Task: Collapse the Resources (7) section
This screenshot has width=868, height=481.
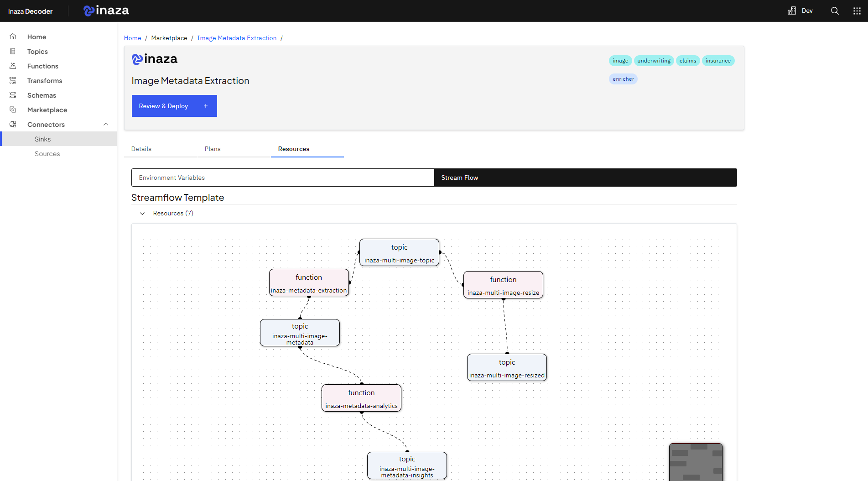Action: coord(142,213)
